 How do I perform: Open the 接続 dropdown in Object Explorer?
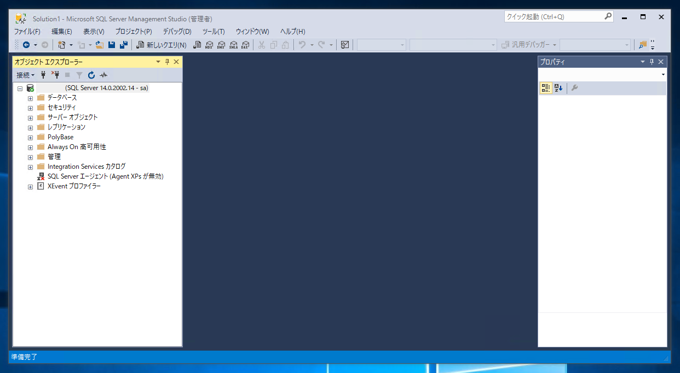pos(25,75)
